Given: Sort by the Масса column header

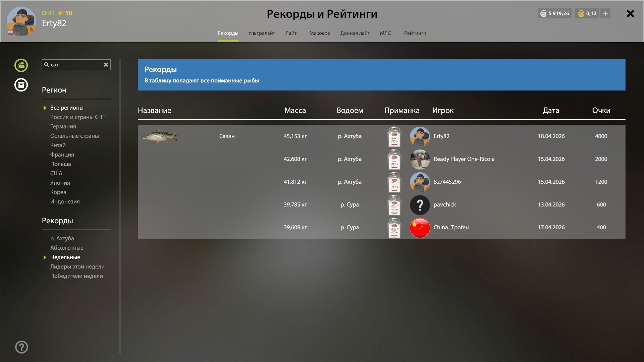Looking at the screenshot, I should (x=295, y=111).
